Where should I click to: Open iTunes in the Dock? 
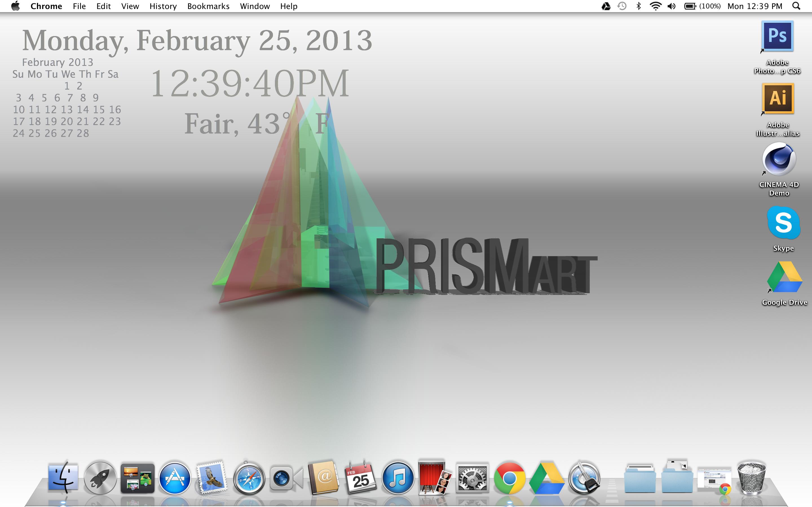tap(398, 478)
